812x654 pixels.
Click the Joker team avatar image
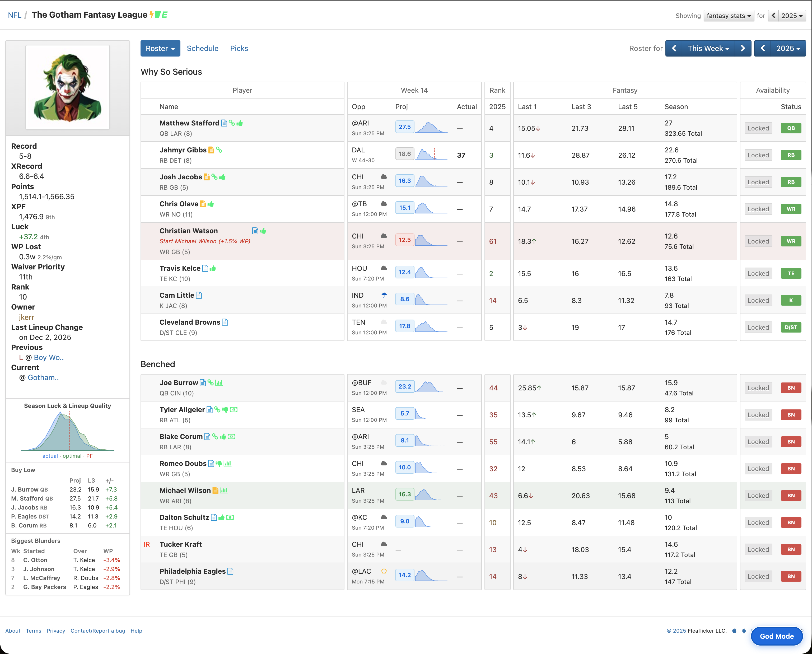pos(67,87)
